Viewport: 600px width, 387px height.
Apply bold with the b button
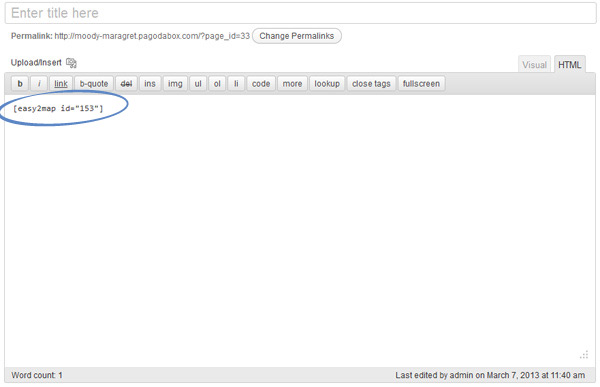point(20,83)
